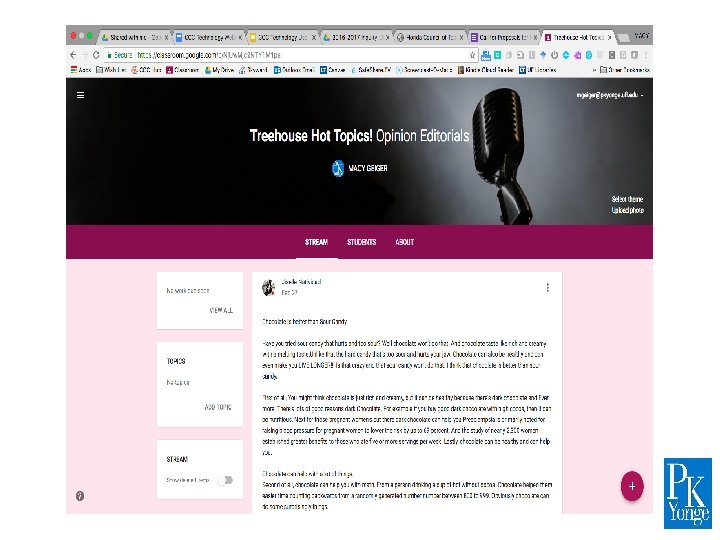The width and height of the screenshot is (720, 540).
Task: Click the blue printer-like extension icon
Action: point(486,55)
